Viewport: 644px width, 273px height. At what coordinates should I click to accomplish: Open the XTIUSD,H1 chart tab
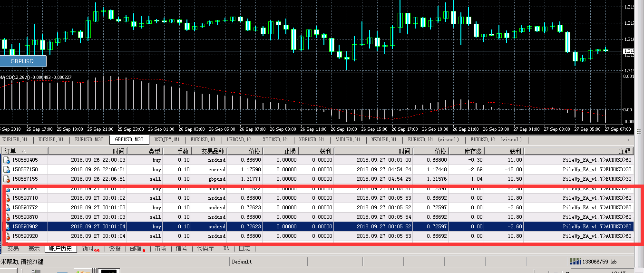point(275,139)
